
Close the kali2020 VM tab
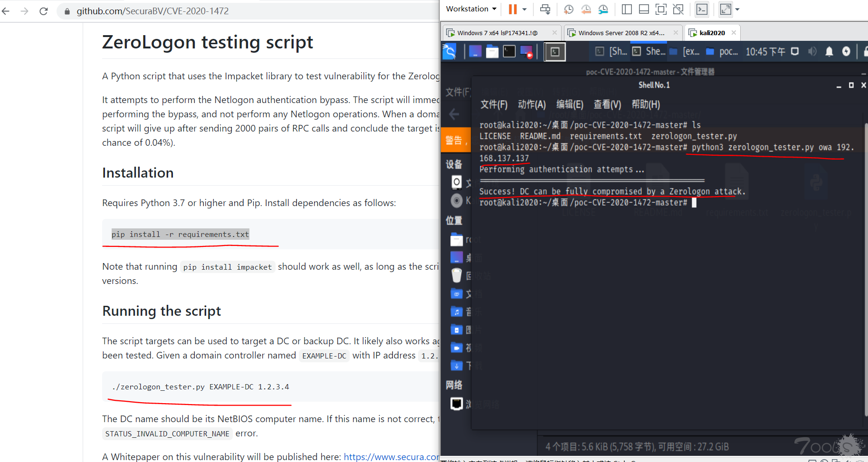pyautogui.click(x=734, y=33)
